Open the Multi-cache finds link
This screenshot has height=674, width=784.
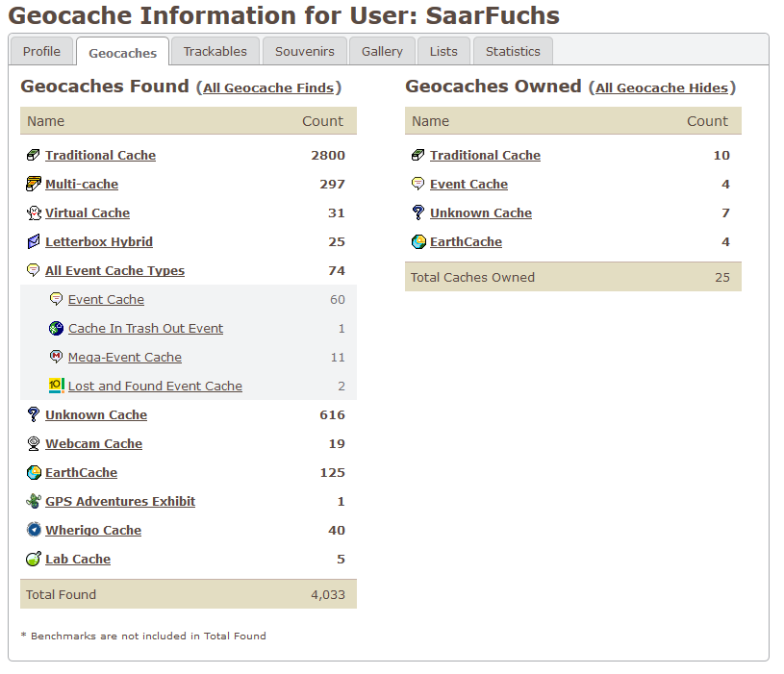82,185
